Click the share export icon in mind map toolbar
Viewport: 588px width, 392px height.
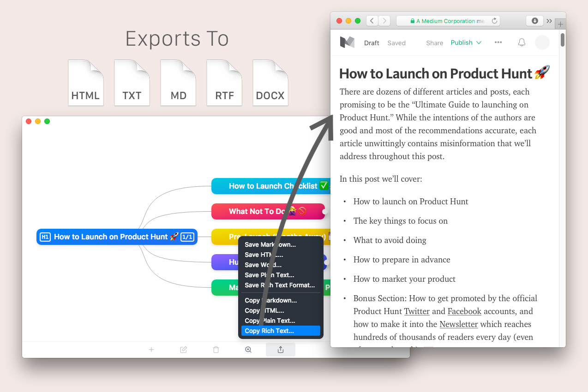[281, 350]
